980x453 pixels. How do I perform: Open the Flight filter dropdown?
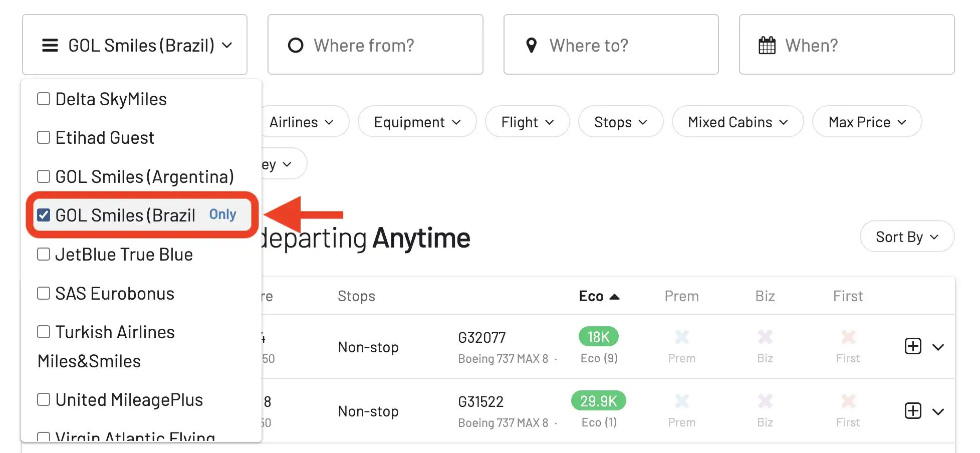(528, 122)
